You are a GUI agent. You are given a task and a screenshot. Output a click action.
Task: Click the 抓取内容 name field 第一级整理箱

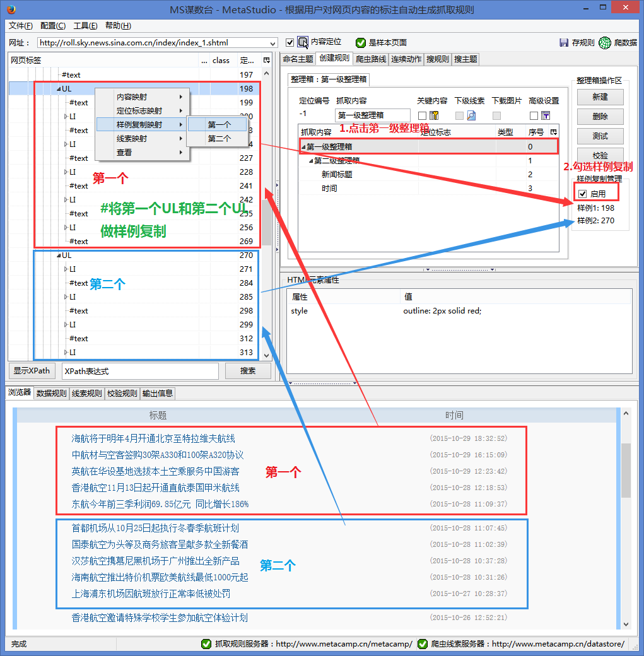[372, 115]
